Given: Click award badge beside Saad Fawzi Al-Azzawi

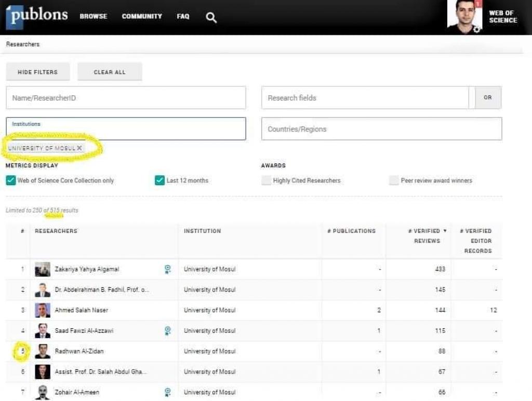Looking at the screenshot, I should pos(167,330).
